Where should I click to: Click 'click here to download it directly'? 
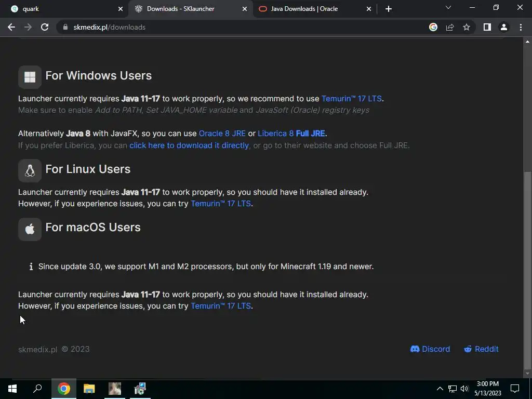click(189, 145)
